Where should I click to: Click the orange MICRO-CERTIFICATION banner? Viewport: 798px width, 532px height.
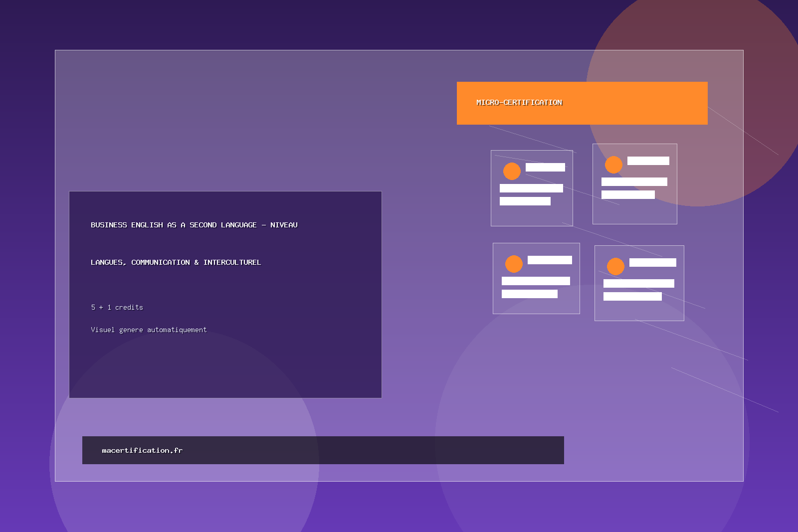tap(582, 103)
